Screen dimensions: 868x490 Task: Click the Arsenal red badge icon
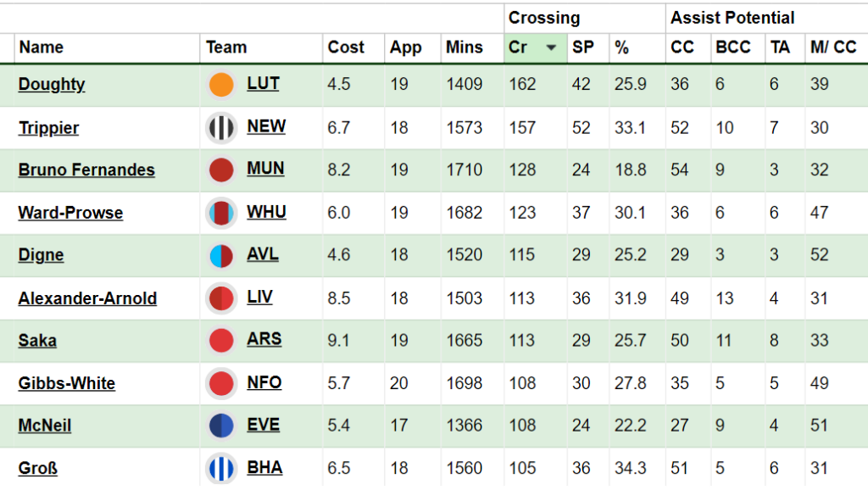(x=221, y=341)
